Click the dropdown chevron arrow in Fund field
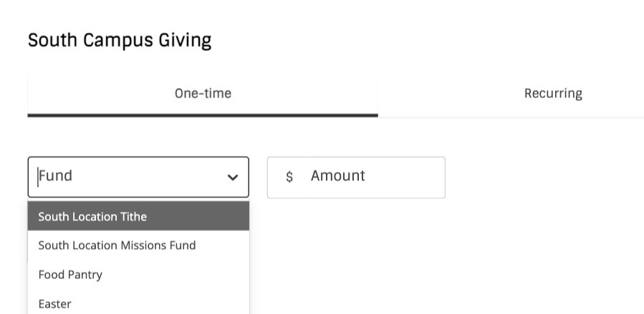The height and width of the screenshot is (314, 644). point(232,177)
